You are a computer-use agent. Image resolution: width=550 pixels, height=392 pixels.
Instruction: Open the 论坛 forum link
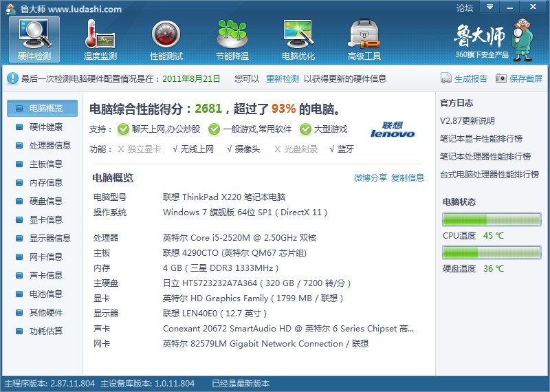pos(465,8)
